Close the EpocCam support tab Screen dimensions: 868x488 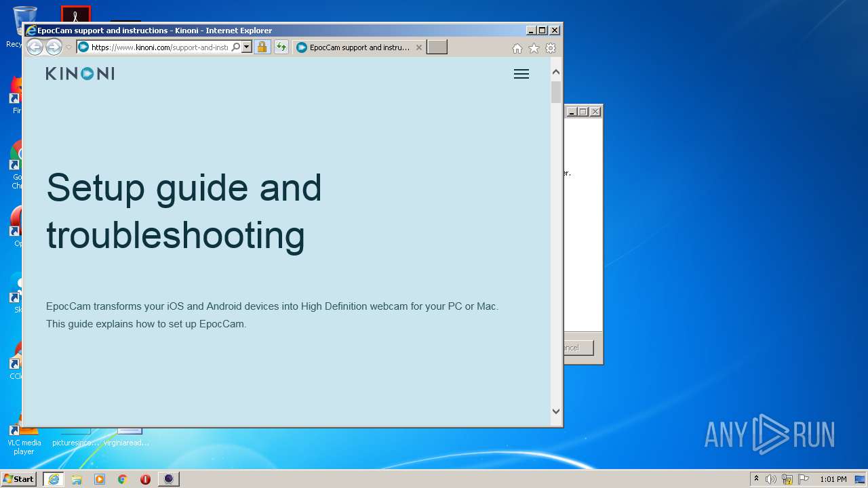pos(418,47)
